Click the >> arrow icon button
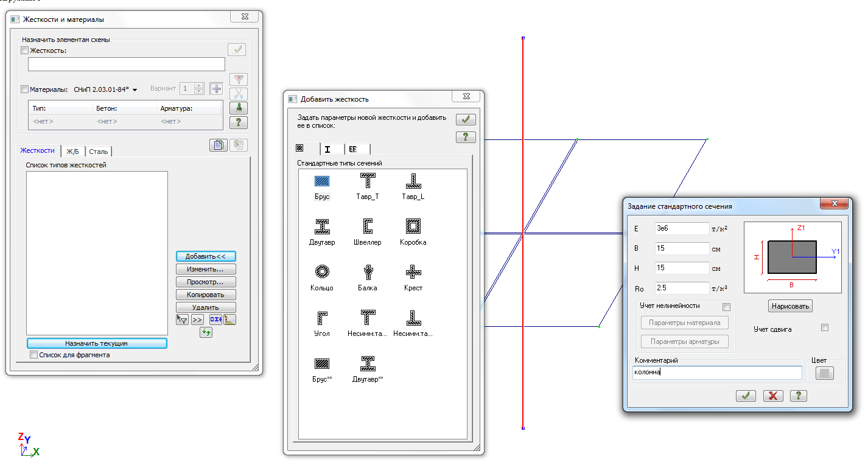The width and height of the screenshot is (868, 465). point(198,320)
